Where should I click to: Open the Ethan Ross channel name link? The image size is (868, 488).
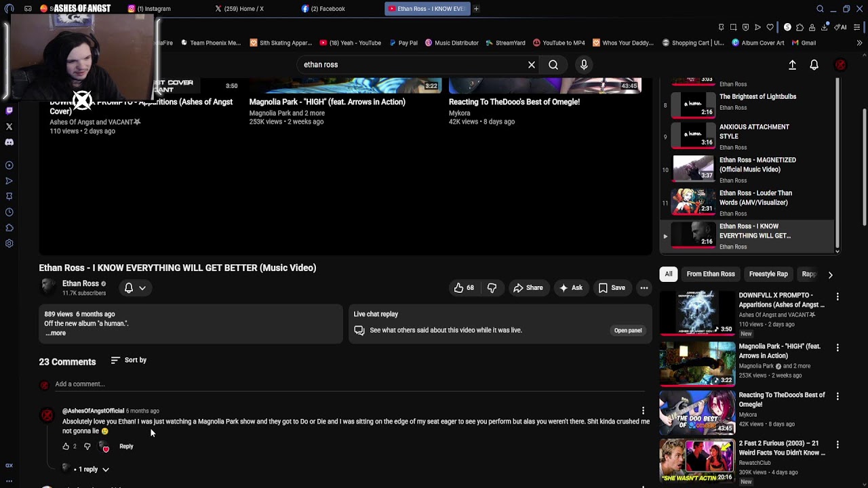[81, 284]
